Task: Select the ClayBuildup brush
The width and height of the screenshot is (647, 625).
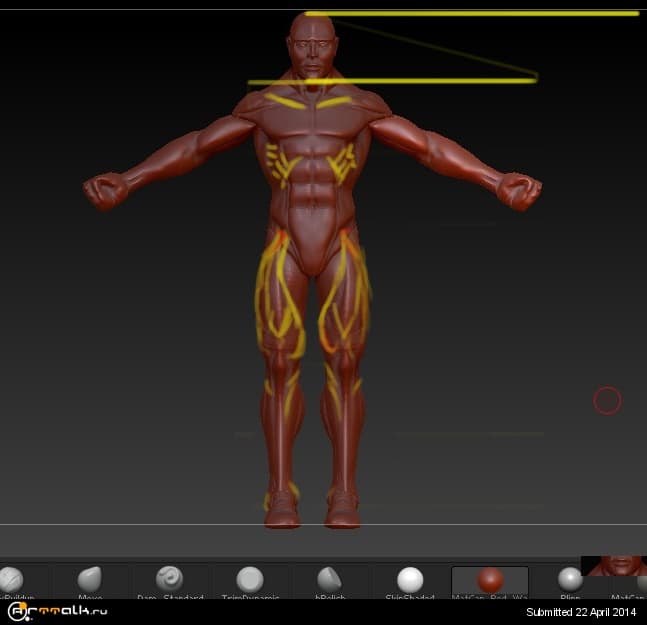Action: click(10, 580)
